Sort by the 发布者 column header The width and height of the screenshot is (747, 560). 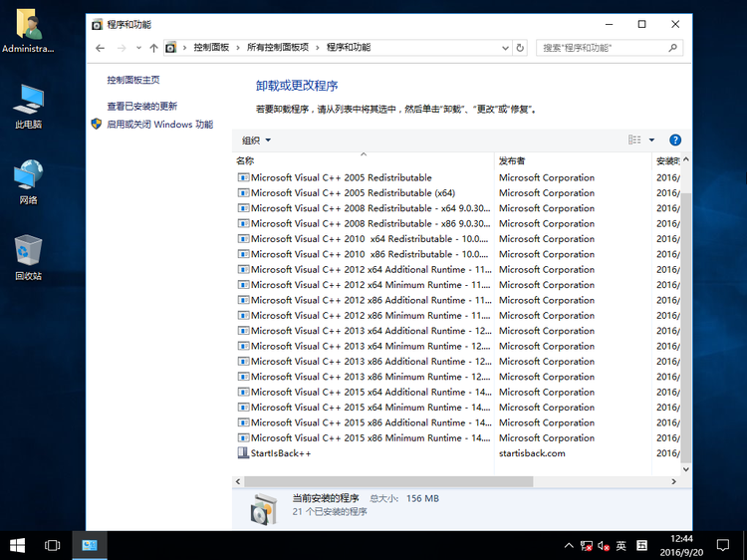click(x=573, y=160)
